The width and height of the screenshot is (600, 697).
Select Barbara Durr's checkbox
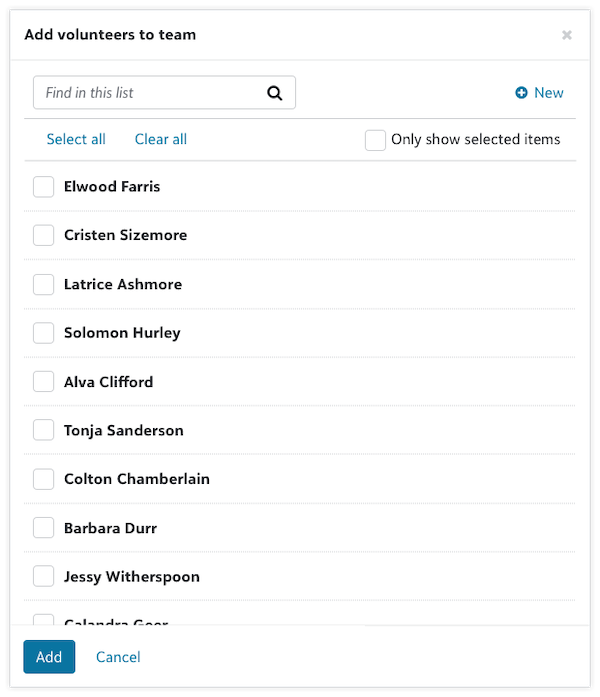tap(44, 528)
